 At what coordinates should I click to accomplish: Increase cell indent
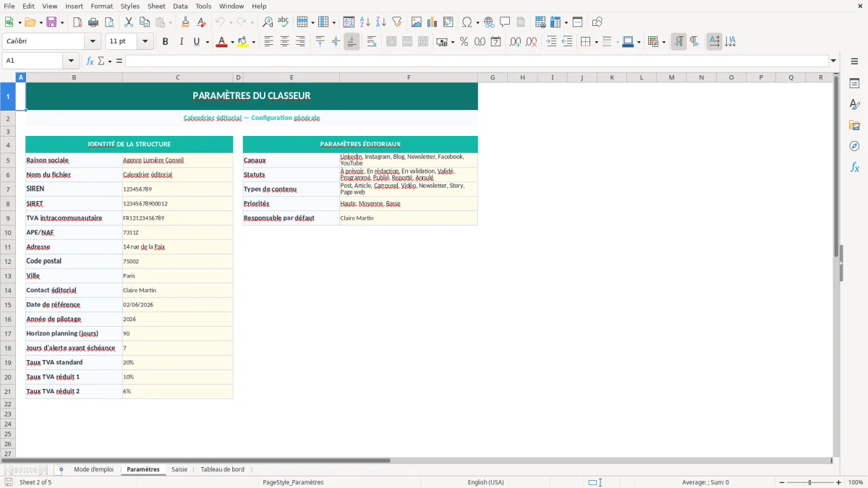click(551, 42)
